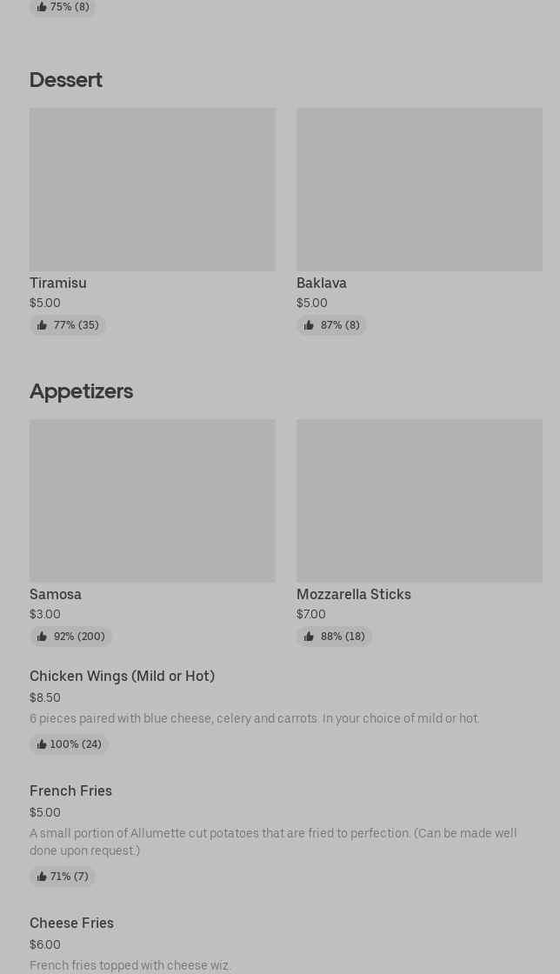Open Chicken Wings (Mild or Hot) item

[x=122, y=676]
